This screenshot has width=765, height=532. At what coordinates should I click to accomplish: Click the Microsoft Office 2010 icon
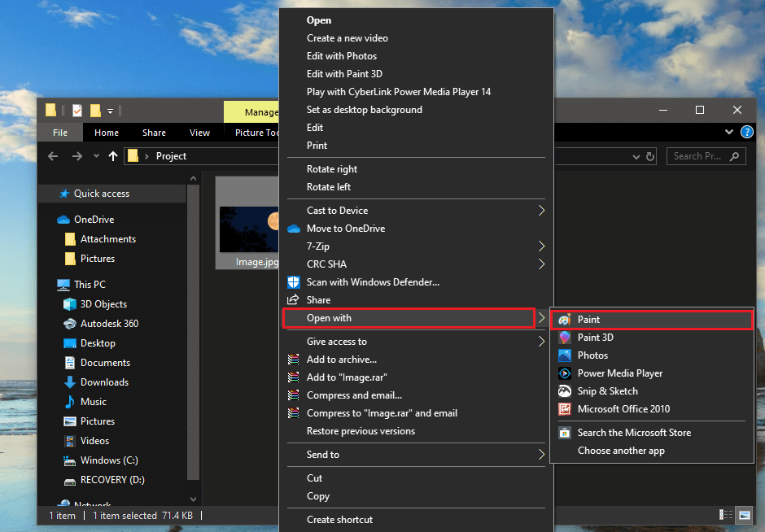pyautogui.click(x=565, y=409)
